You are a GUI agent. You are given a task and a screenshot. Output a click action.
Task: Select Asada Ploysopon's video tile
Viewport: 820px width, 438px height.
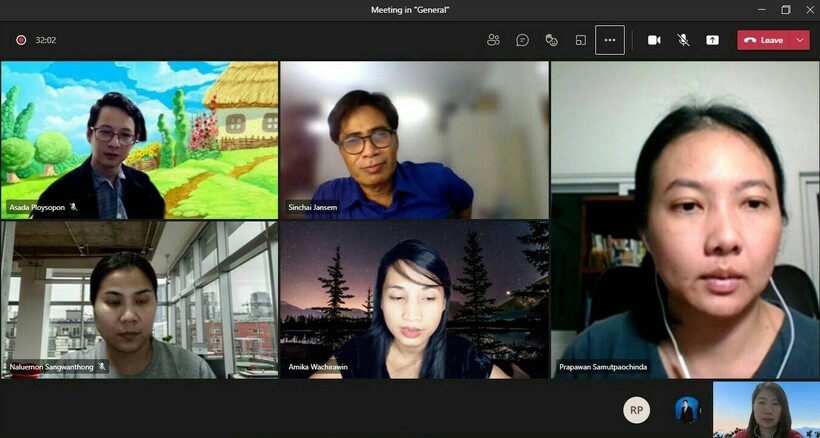[139, 140]
